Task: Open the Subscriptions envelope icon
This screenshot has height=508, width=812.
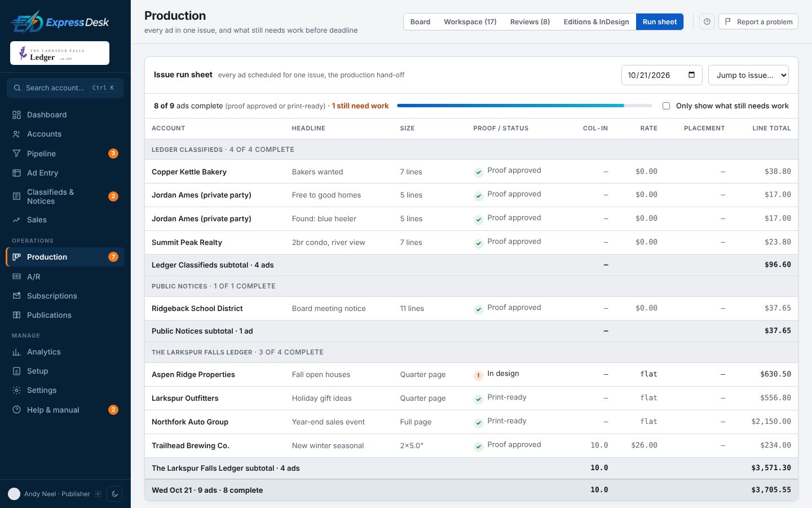Action: pyautogui.click(x=16, y=296)
